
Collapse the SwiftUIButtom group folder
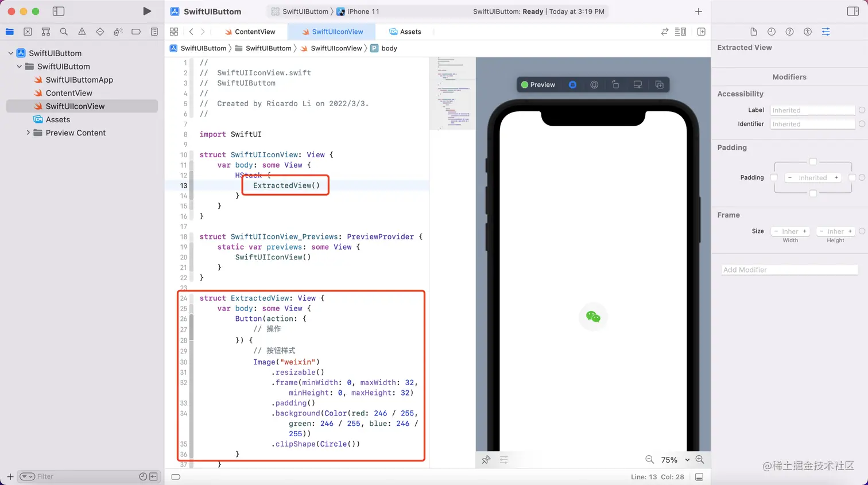(x=19, y=67)
